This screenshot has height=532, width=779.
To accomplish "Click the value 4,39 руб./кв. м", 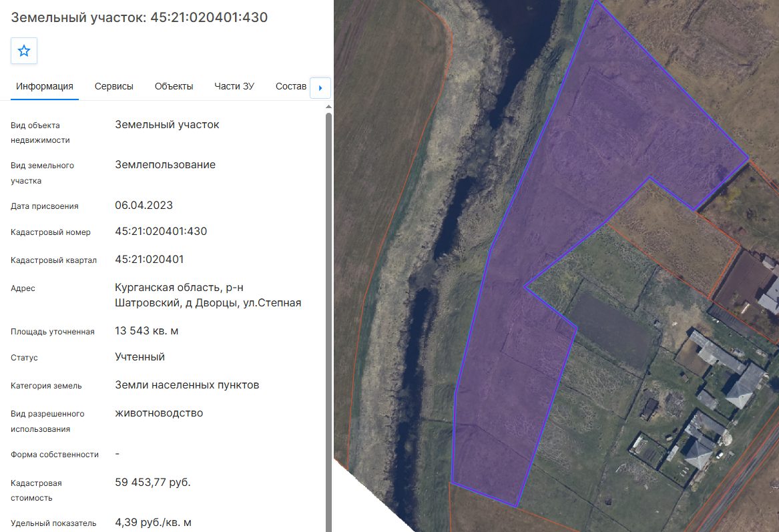I will pyautogui.click(x=153, y=523).
